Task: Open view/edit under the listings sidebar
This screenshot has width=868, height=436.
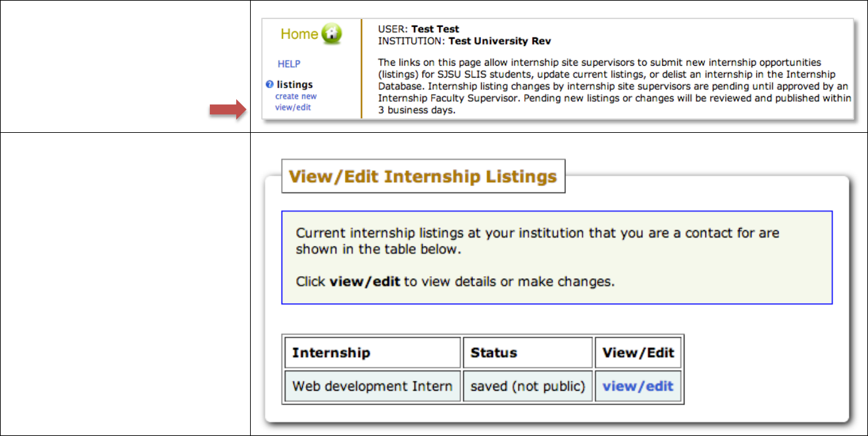Action: tap(293, 107)
